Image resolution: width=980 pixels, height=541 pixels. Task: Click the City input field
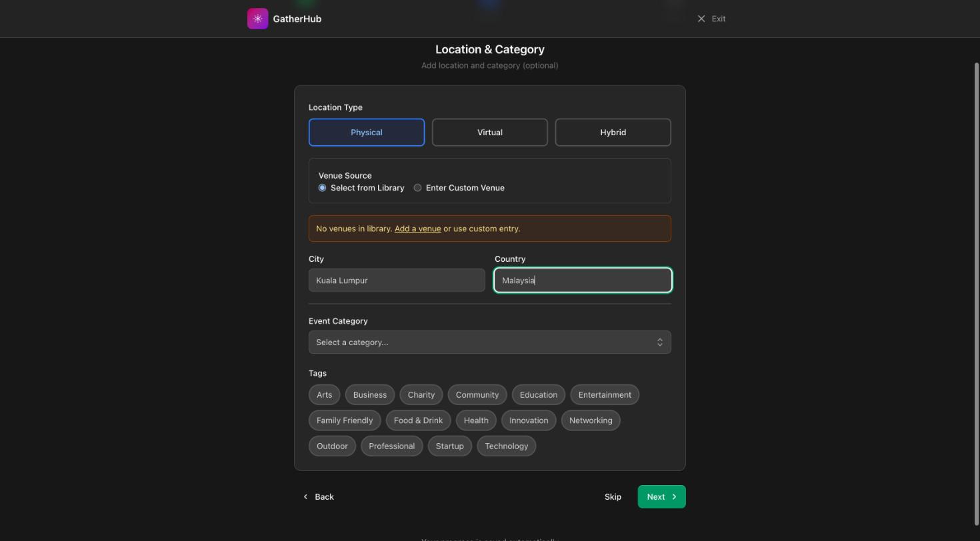(397, 280)
